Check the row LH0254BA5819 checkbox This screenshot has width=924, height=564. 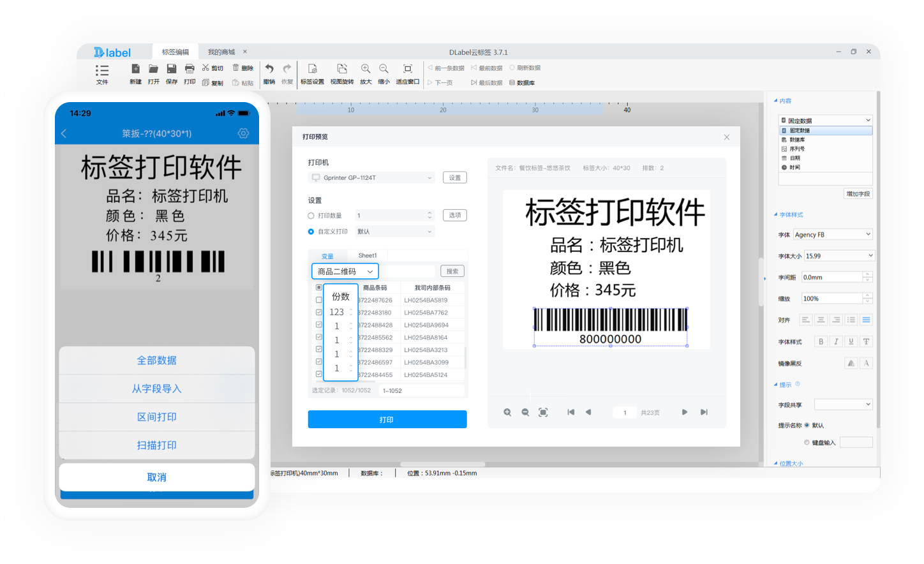[x=319, y=300]
